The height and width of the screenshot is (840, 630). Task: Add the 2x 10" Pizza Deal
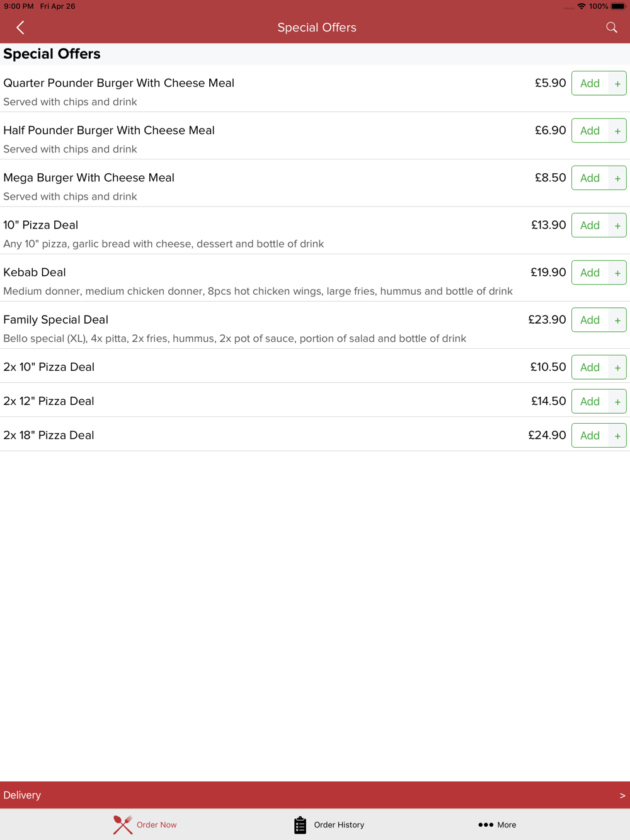click(x=590, y=367)
